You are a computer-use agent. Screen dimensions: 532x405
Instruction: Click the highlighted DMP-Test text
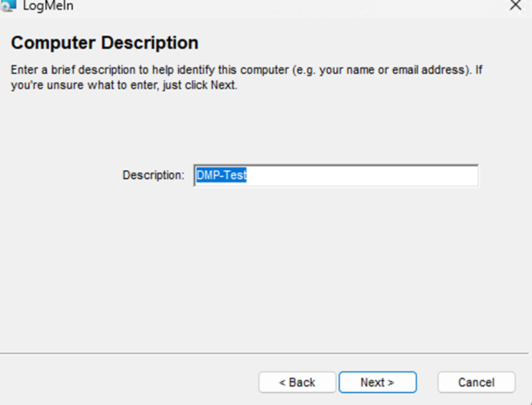[x=222, y=176]
